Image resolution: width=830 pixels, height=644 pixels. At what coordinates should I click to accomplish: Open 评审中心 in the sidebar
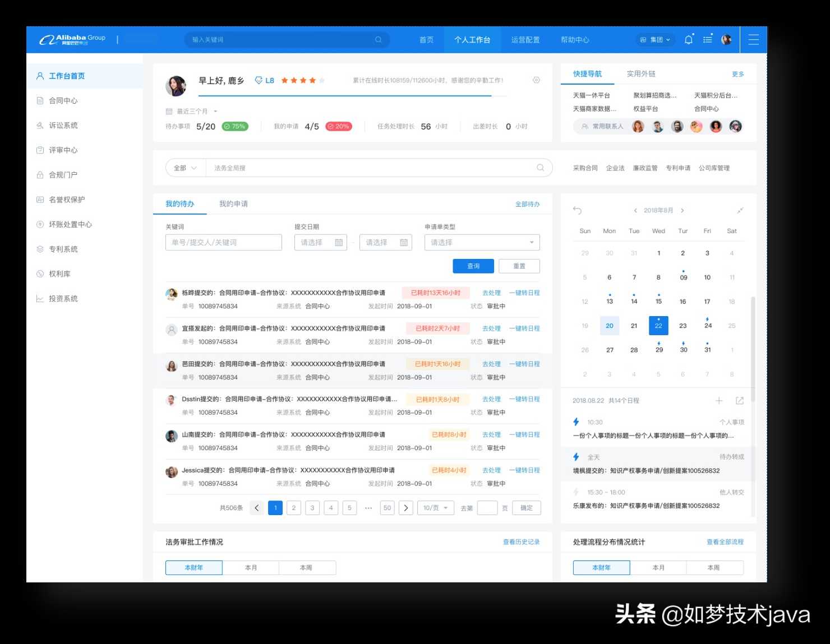click(85, 150)
